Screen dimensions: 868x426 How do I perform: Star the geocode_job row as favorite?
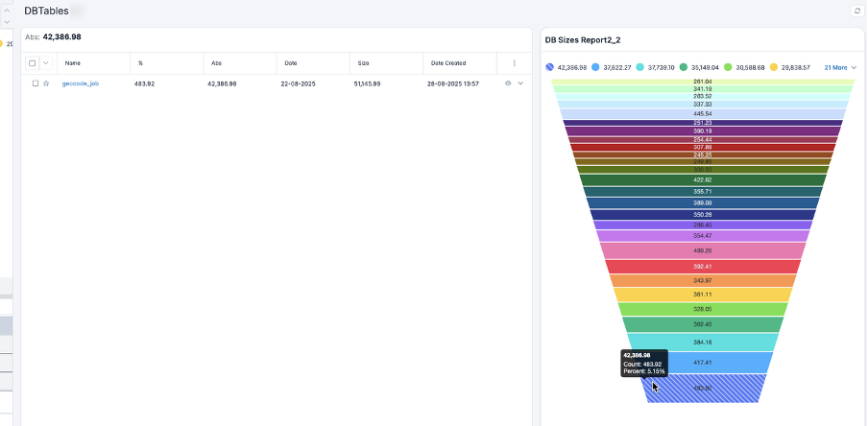(46, 83)
